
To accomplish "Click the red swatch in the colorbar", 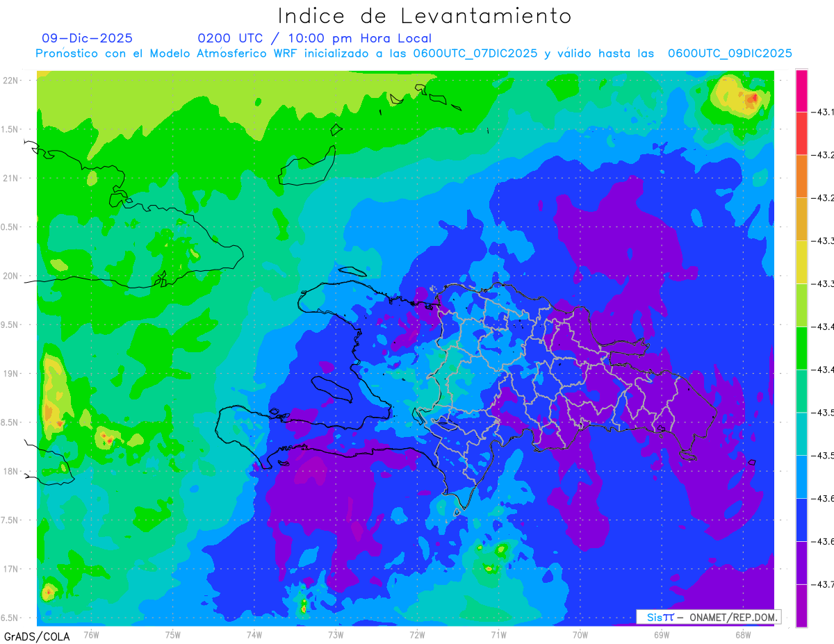I will 801,133.
